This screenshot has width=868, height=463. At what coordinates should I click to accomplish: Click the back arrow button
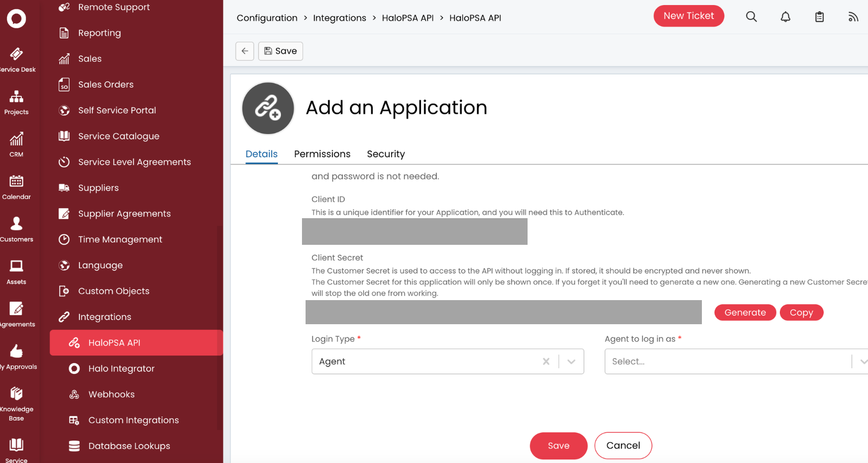pyautogui.click(x=245, y=51)
